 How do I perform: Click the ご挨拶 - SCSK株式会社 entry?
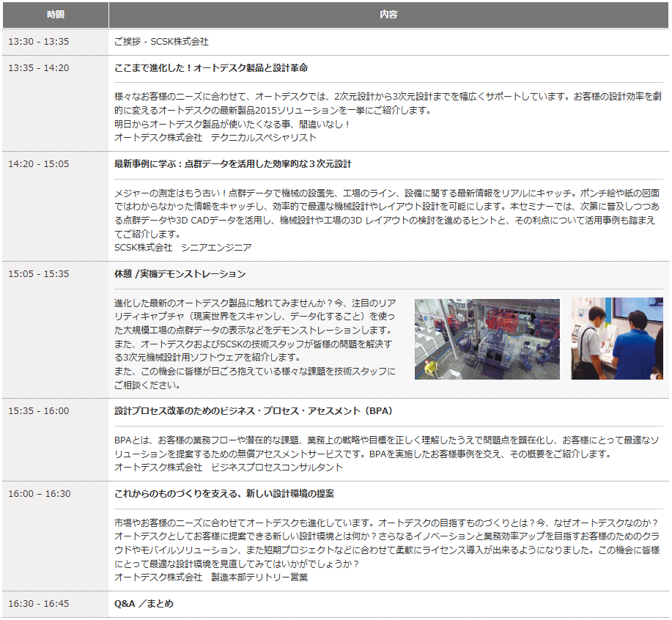pos(161,42)
